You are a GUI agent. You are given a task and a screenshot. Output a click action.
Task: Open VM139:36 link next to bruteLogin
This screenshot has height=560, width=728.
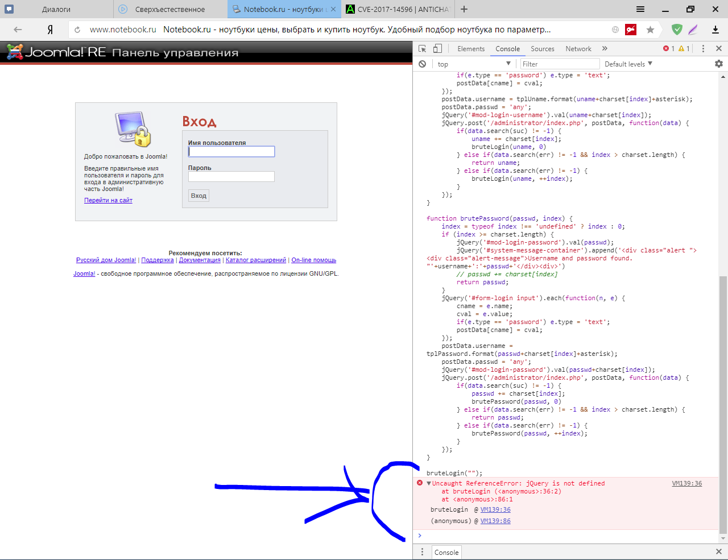click(495, 509)
